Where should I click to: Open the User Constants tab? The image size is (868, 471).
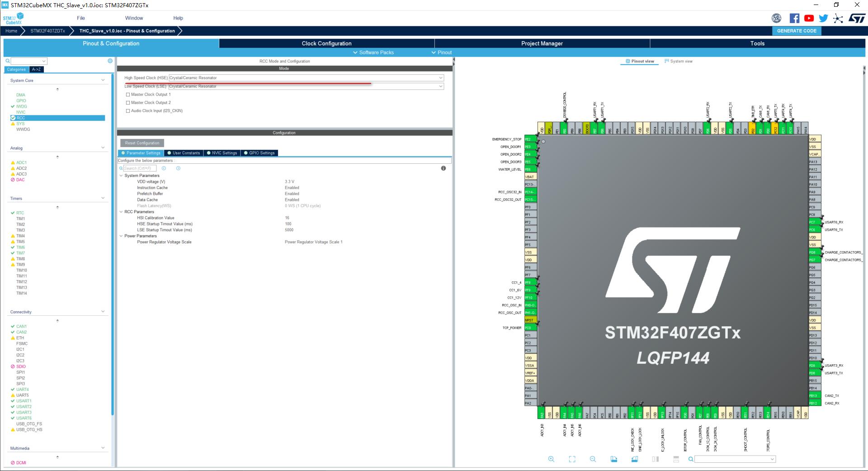click(x=184, y=153)
